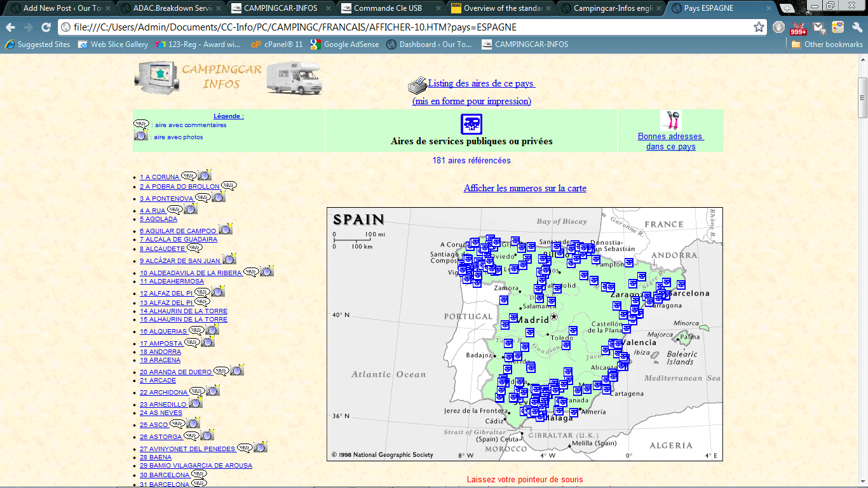
Task: Open comments bubble icon next to A POBRA DO BROLLON
Action: (x=229, y=186)
